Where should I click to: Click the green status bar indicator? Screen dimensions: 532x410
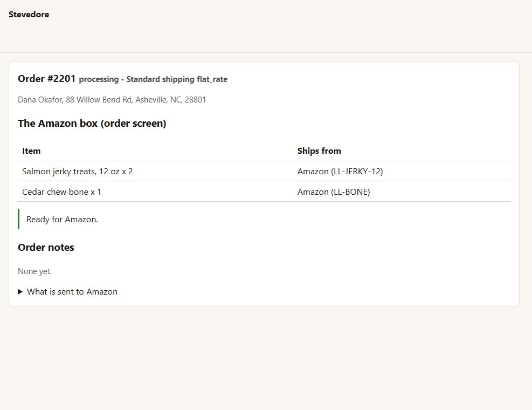(19, 219)
